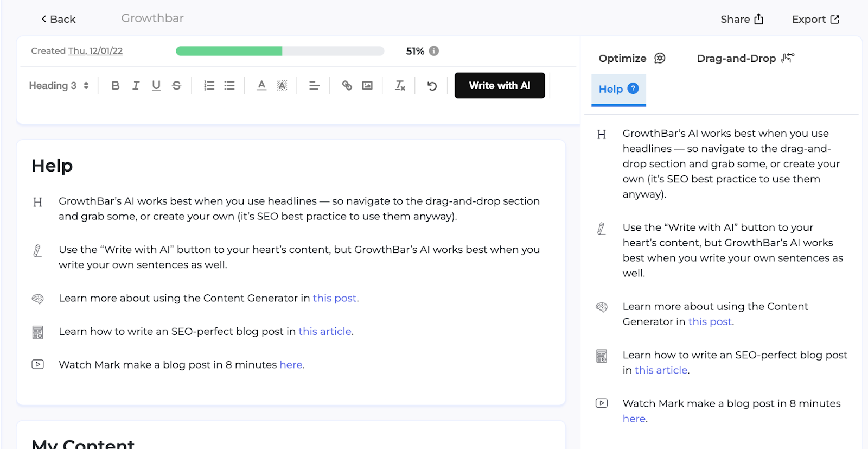
Task: Open the 'here' link in the Help sidebar
Action: point(634,419)
